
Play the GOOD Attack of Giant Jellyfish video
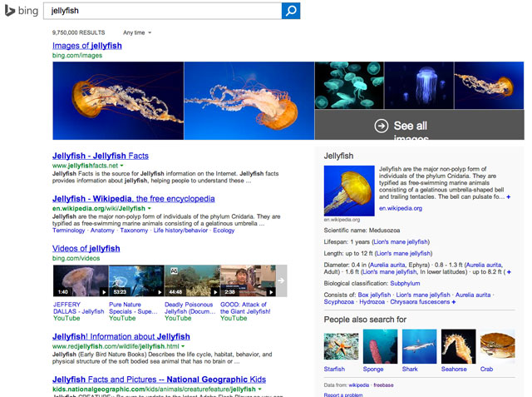click(x=248, y=280)
